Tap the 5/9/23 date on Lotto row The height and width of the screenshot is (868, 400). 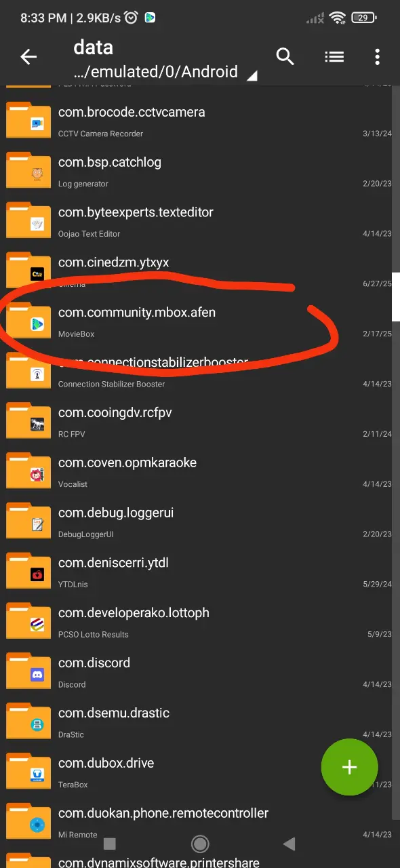click(x=380, y=634)
